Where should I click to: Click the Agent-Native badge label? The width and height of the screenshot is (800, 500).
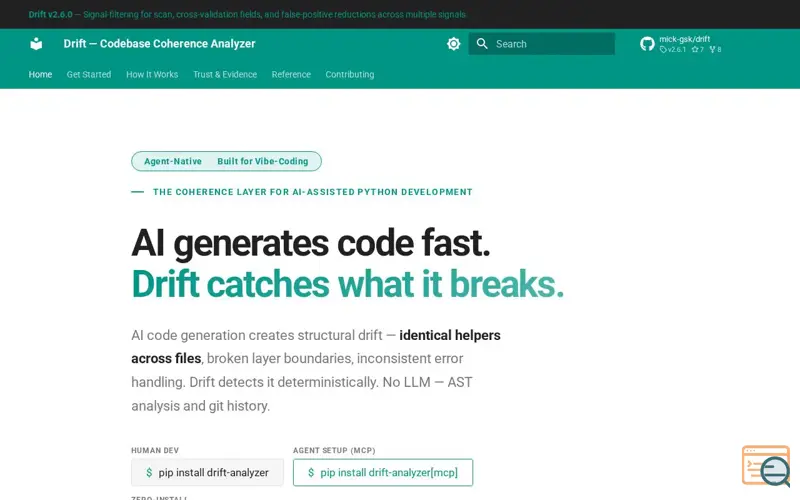173,161
